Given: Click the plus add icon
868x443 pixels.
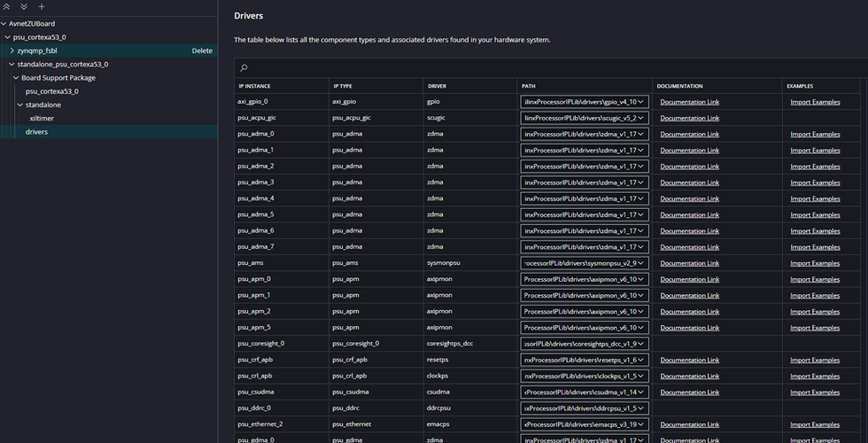Looking at the screenshot, I should 41,6.
